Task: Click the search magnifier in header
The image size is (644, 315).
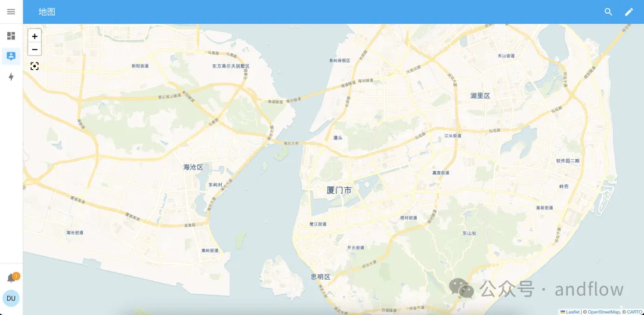Action: pos(608,12)
